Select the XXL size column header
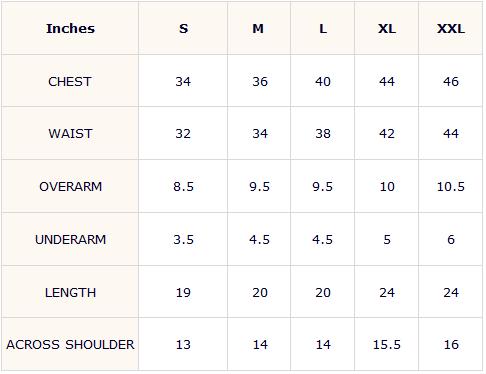The image size is (486, 374). (x=451, y=29)
